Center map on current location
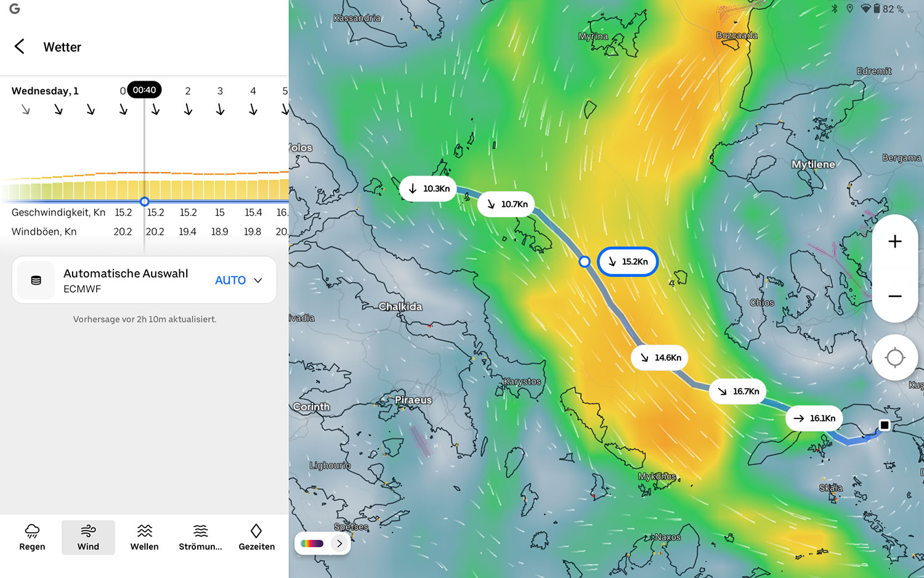Image resolution: width=924 pixels, height=578 pixels. coord(895,357)
